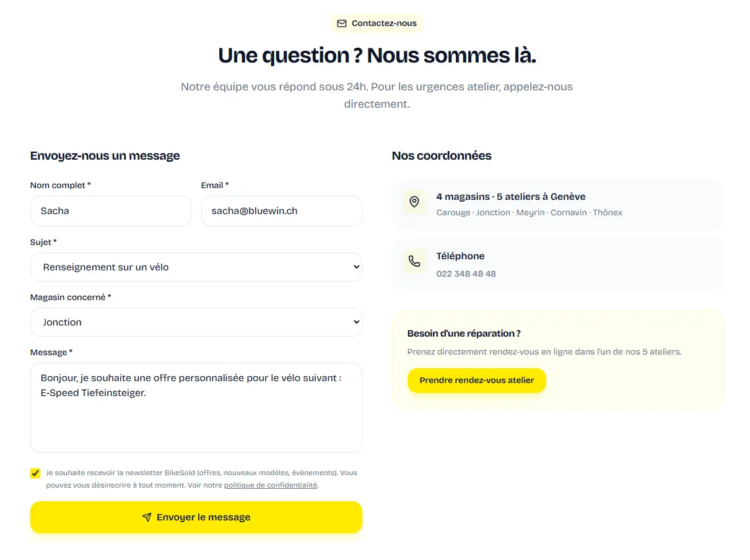The image size is (750, 560).
Task: Open the politique de confidentialité link
Action: pos(271,485)
